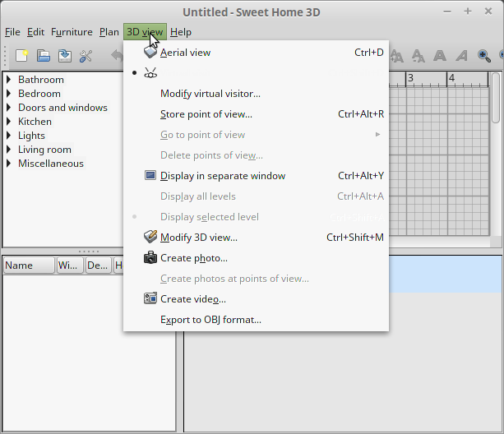The height and width of the screenshot is (434, 504).
Task: Click Delete points of view... entry
Action: click(x=256, y=155)
